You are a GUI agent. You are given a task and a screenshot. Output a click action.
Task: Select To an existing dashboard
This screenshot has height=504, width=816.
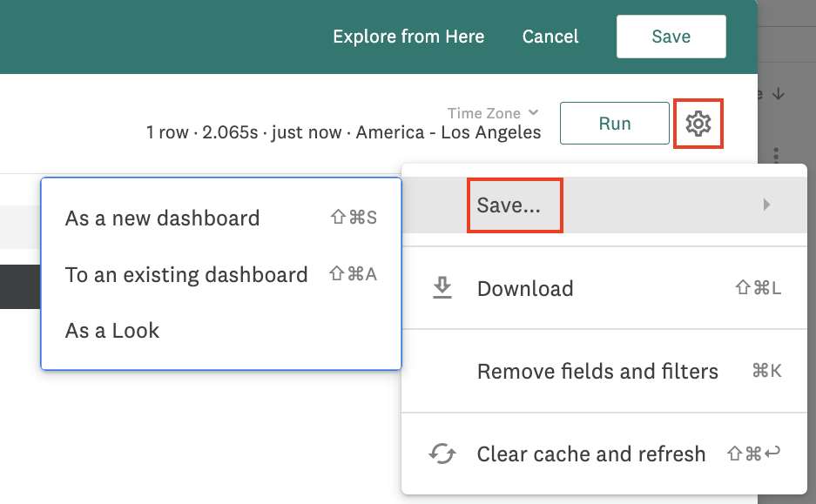pos(186,274)
